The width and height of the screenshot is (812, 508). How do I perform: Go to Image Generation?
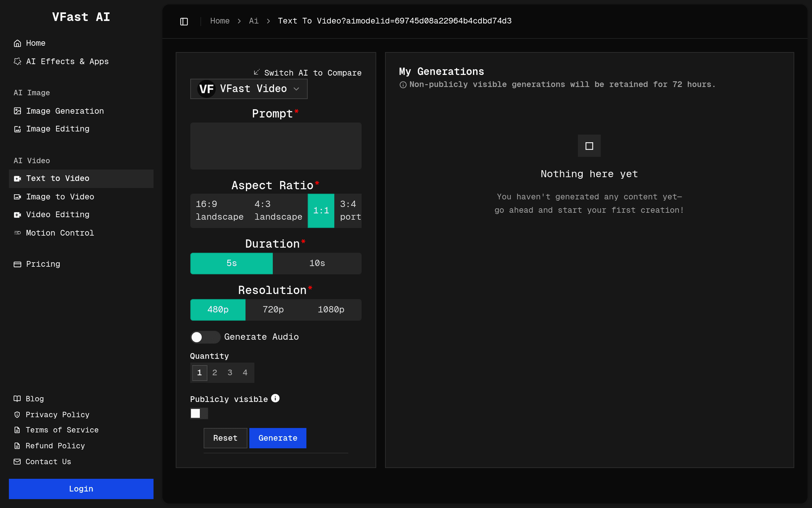pyautogui.click(x=81, y=111)
